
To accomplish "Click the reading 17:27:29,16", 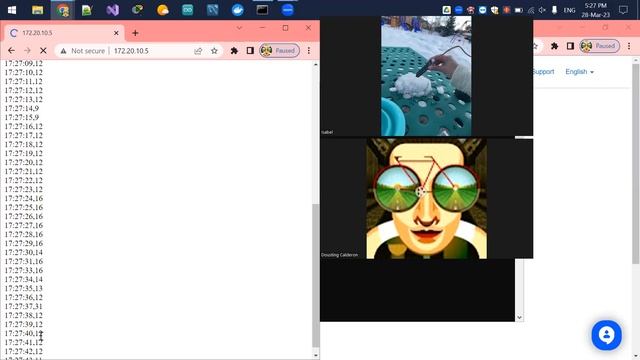I will (x=23, y=244).
